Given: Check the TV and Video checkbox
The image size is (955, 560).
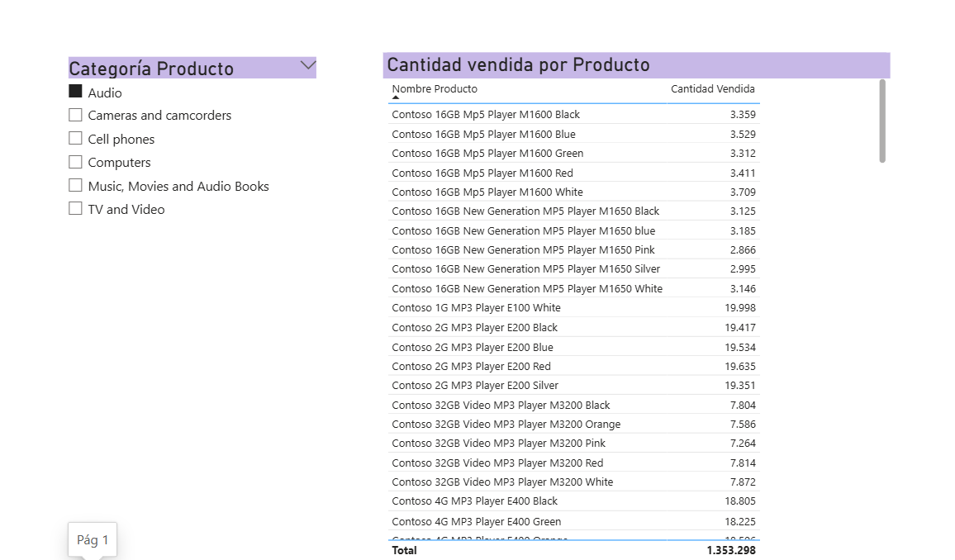Looking at the screenshot, I should (x=75, y=208).
